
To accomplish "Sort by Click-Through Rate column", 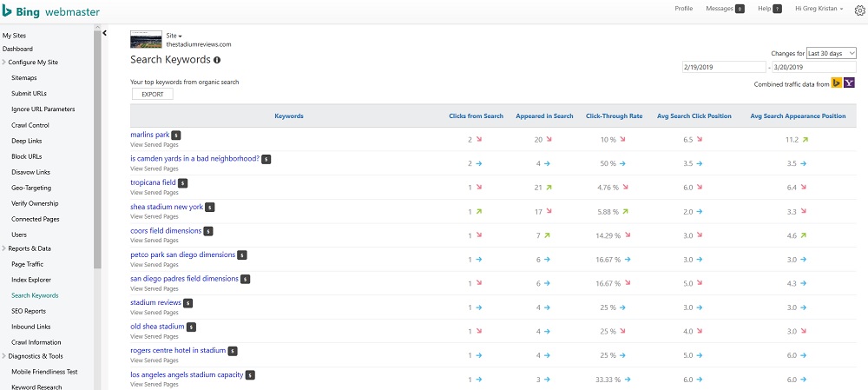I will pos(614,116).
